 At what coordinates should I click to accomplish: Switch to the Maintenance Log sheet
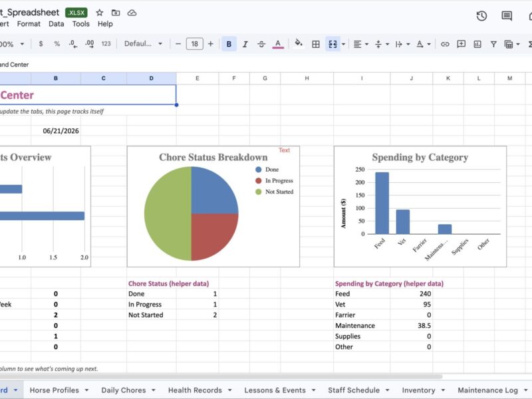tap(488, 390)
